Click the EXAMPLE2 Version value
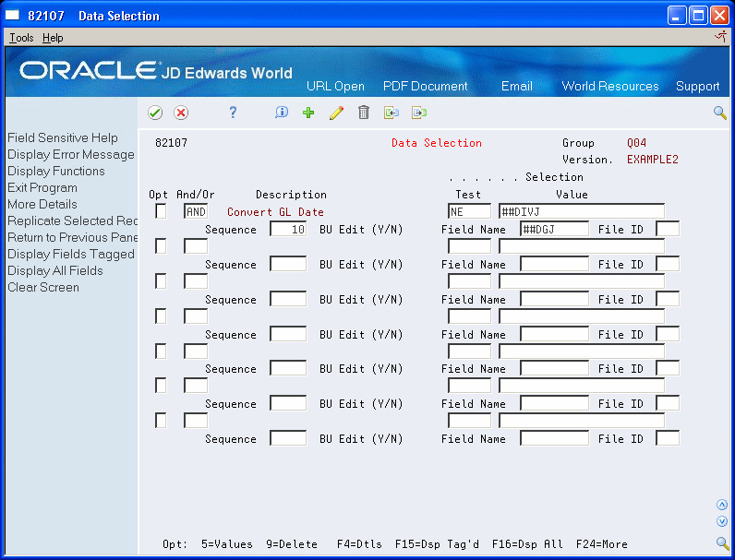The image size is (735, 560). click(653, 160)
